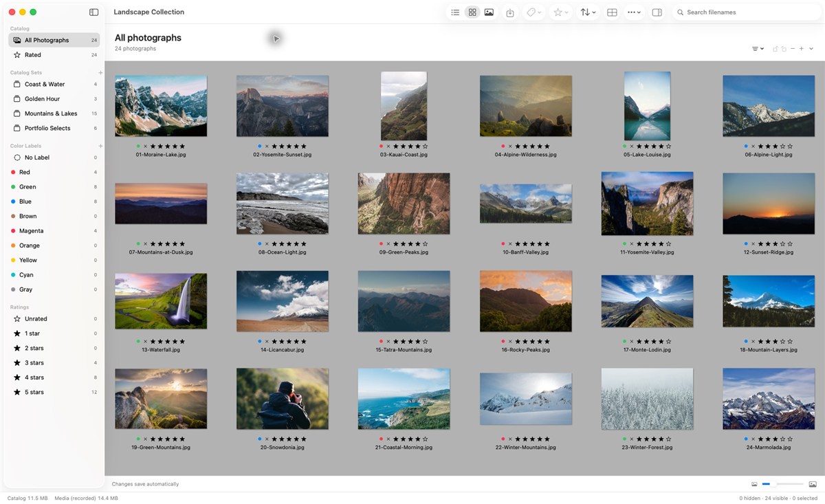Set fifth star on 15-Tatra-Mountains.jpg
Image resolution: width=825 pixels, height=504 pixels.
[426, 342]
